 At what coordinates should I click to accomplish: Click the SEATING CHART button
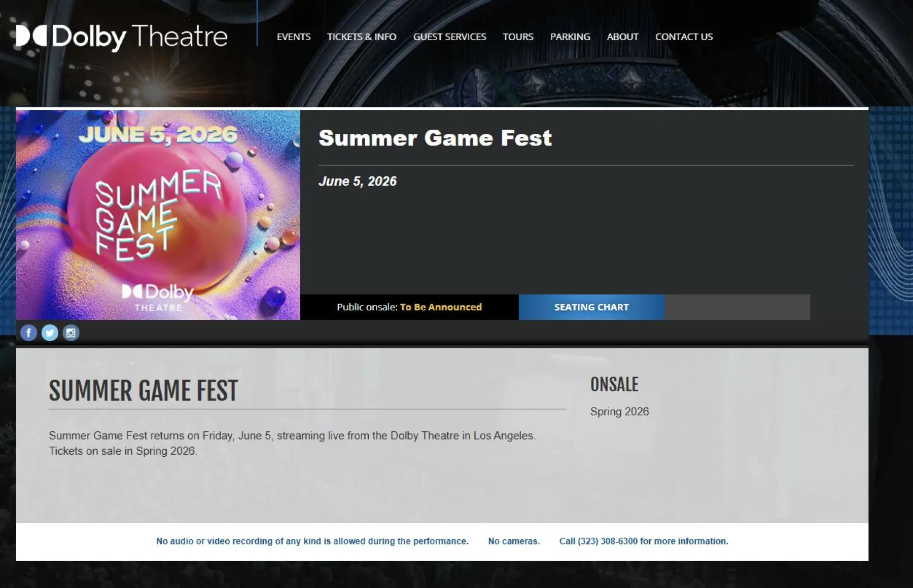pyautogui.click(x=591, y=307)
